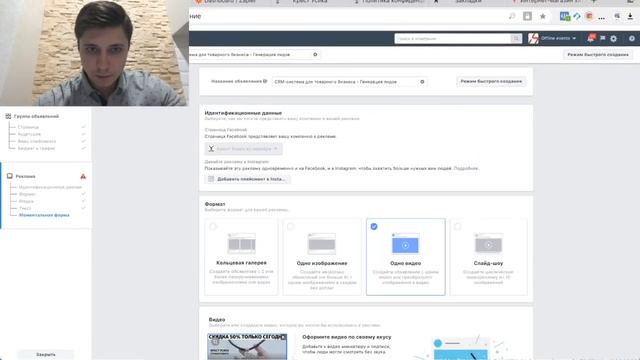Open Аудитория item in sidebar tree

pos(29,134)
